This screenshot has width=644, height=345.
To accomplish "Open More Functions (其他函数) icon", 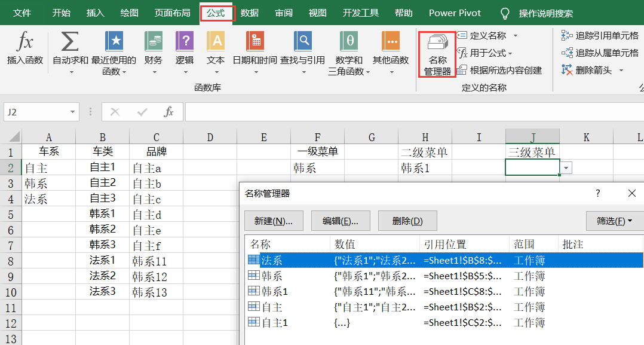I will pos(391,42).
